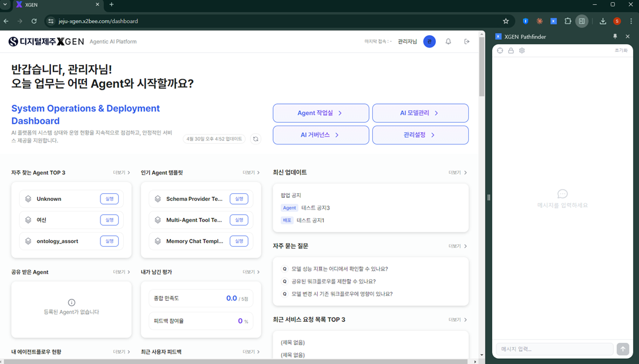Viewport: 639px width, 364px height.
Task: Expand 더보기 for 최근 사용자 피드백
Action: pos(251,352)
